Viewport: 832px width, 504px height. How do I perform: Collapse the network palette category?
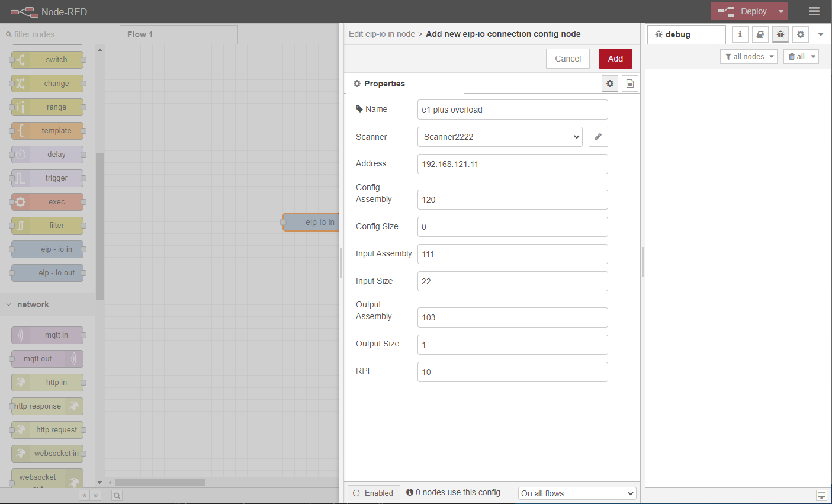pyautogui.click(x=47, y=304)
